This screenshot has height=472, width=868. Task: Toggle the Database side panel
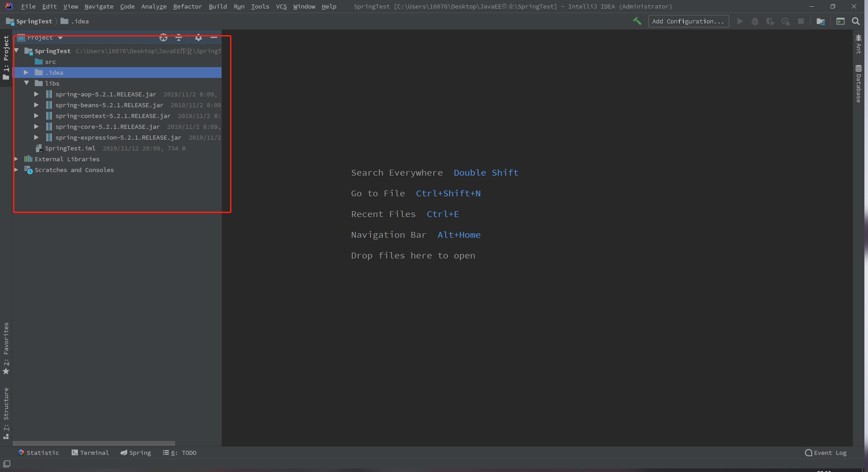coord(859,84)
